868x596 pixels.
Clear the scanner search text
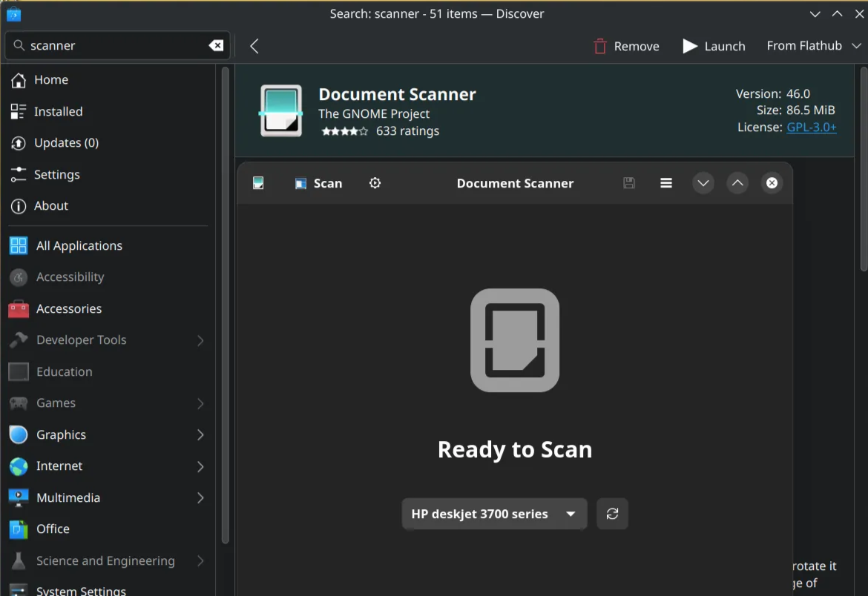click(216, 46)
